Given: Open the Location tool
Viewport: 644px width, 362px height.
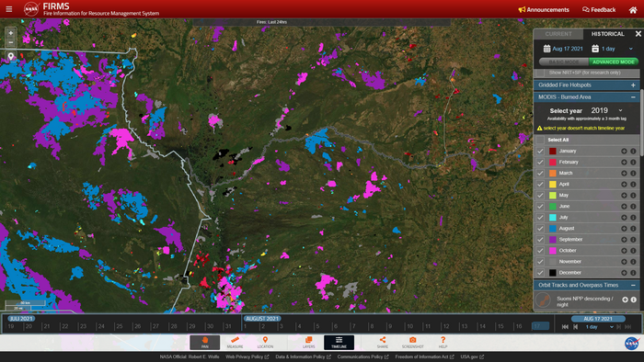Looking at the screenshot, I should point(265,343).
